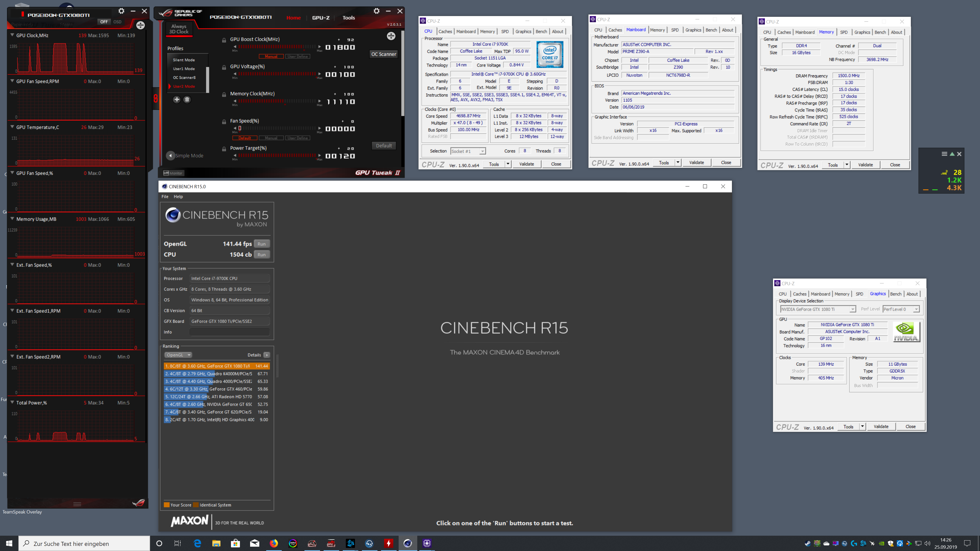Decrease Memory Clock with left arrow

tap(235, 101)
